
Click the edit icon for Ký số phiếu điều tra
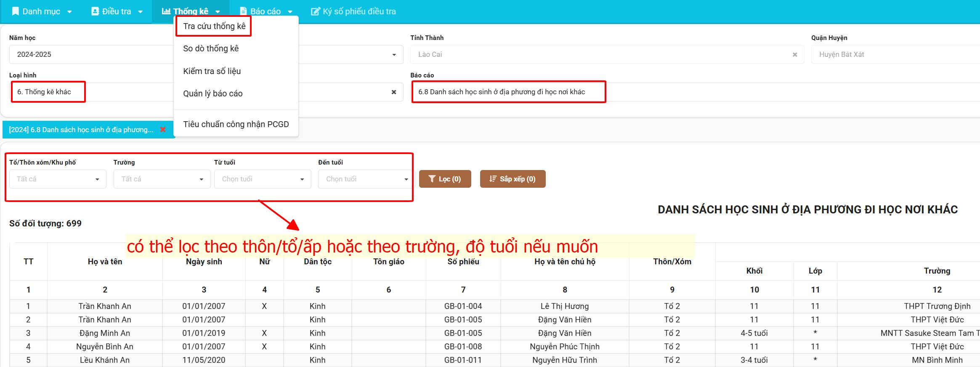click(x=315, y=11)
